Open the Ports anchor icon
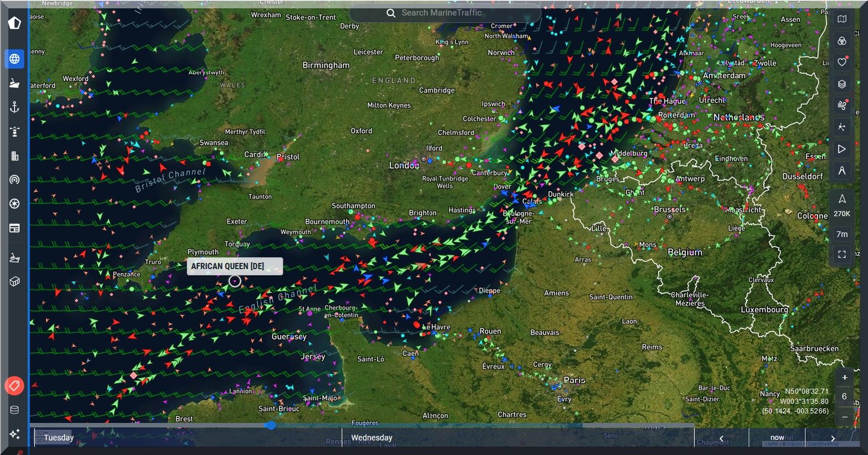 coord(14,107)
